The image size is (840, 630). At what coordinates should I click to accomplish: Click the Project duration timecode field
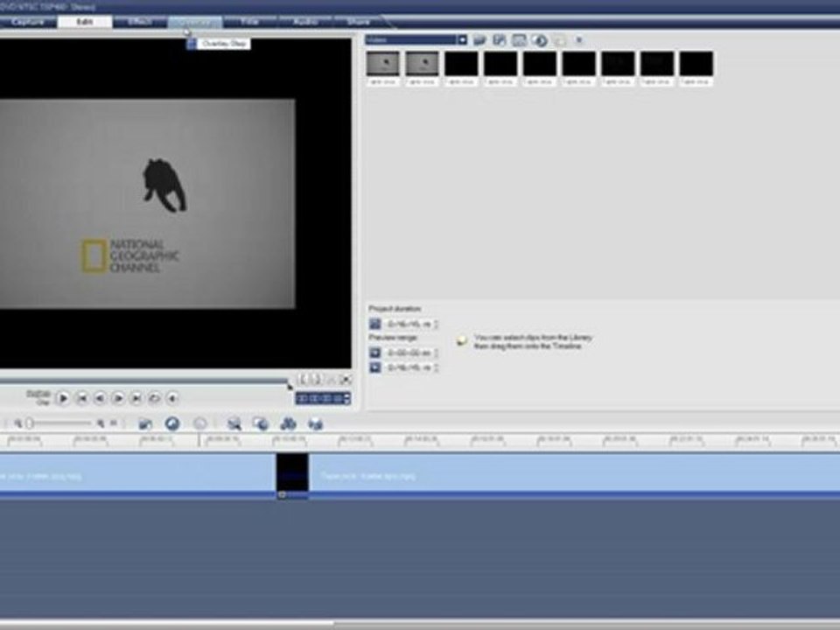[x=409, y=324]
